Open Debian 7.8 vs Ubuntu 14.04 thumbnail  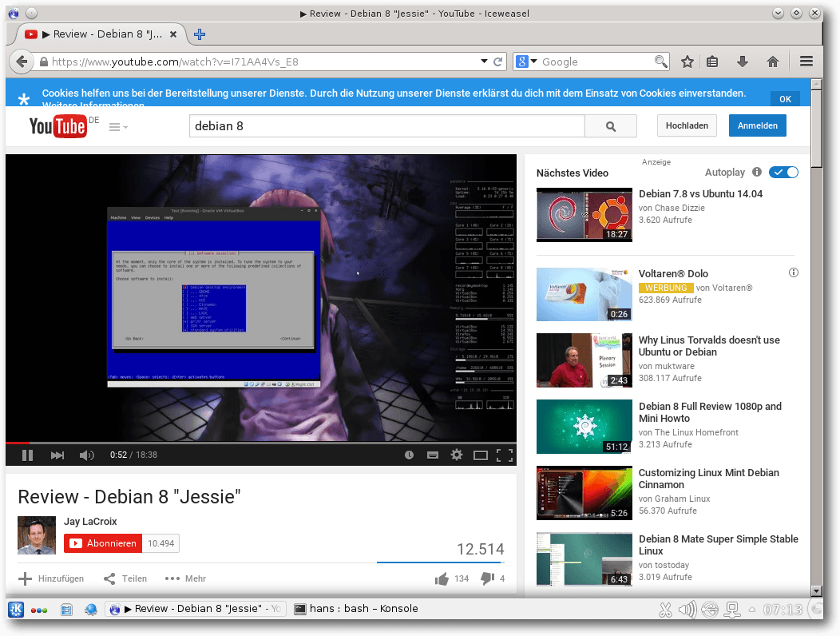[x=584, y=215]
